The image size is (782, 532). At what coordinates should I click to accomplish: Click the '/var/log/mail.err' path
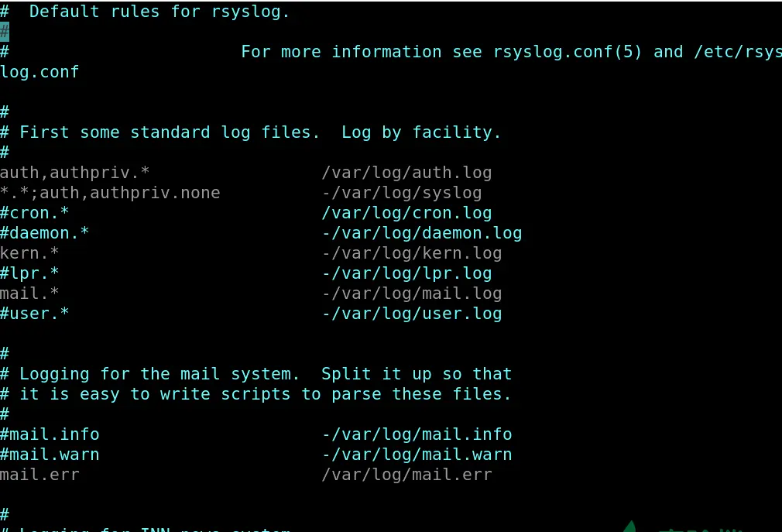click(x=406, y=474)
